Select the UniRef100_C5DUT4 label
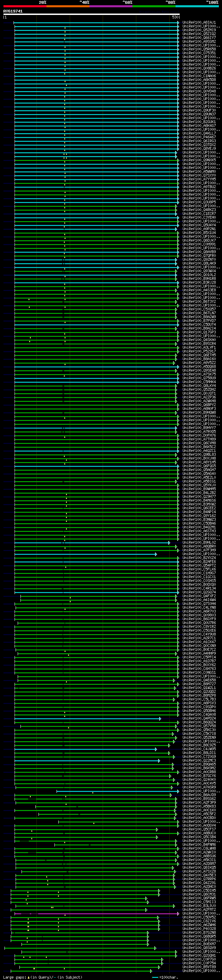 point(199,324)
